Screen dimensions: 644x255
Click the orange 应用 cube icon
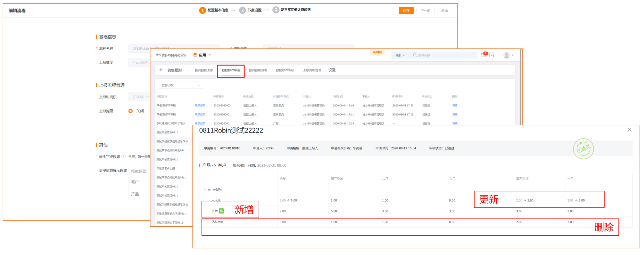pyautogui.click(x=195, y=55)
